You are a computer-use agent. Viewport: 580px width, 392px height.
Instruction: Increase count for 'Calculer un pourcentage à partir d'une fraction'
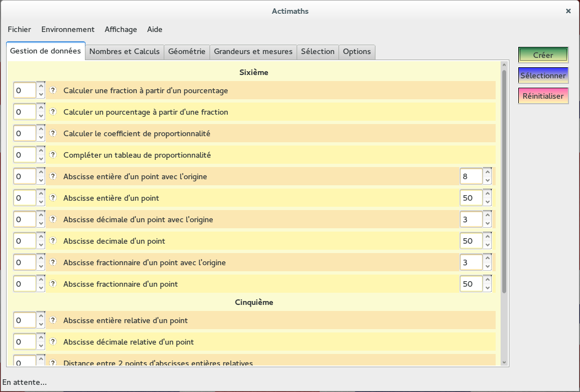[x=41, y=108]
